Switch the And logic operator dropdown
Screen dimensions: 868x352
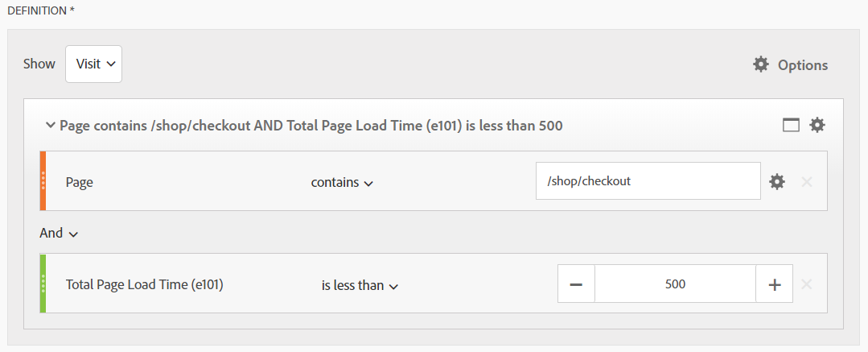59,233
